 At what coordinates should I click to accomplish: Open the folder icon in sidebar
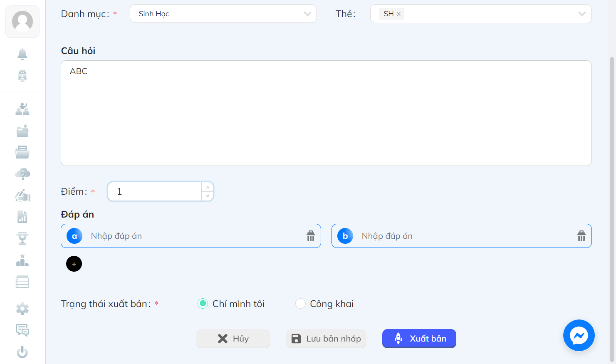click(x=22, y=131)
